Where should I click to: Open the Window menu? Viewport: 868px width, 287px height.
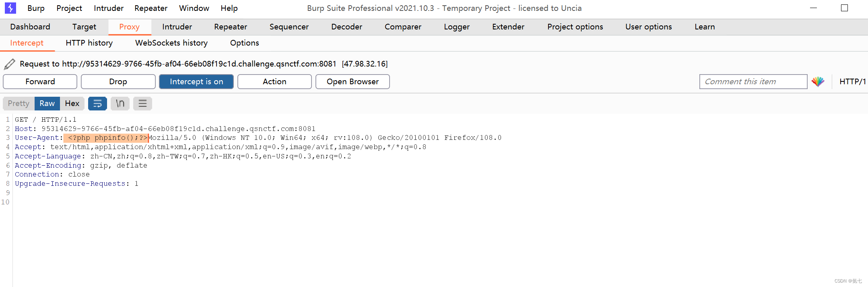pos(194,8)
